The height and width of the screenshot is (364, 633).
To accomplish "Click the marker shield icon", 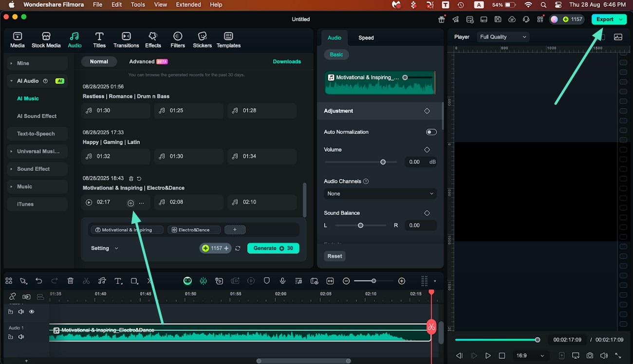I will 267,281.
